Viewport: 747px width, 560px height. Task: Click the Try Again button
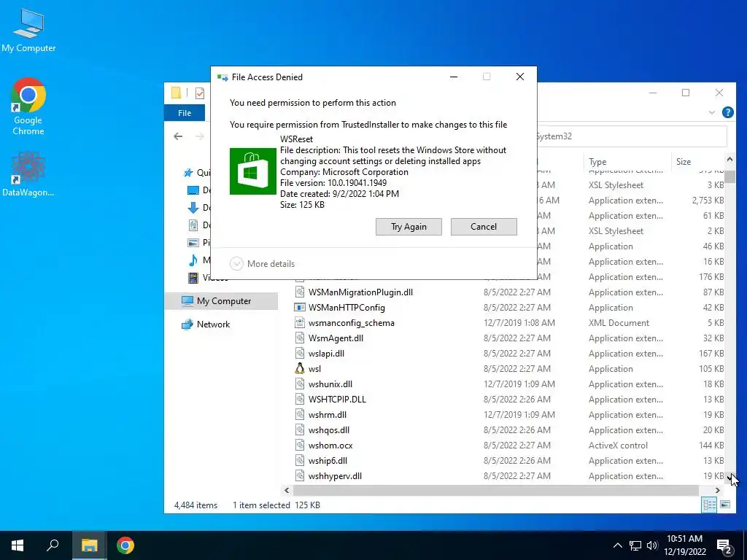[x=409, y=227]
